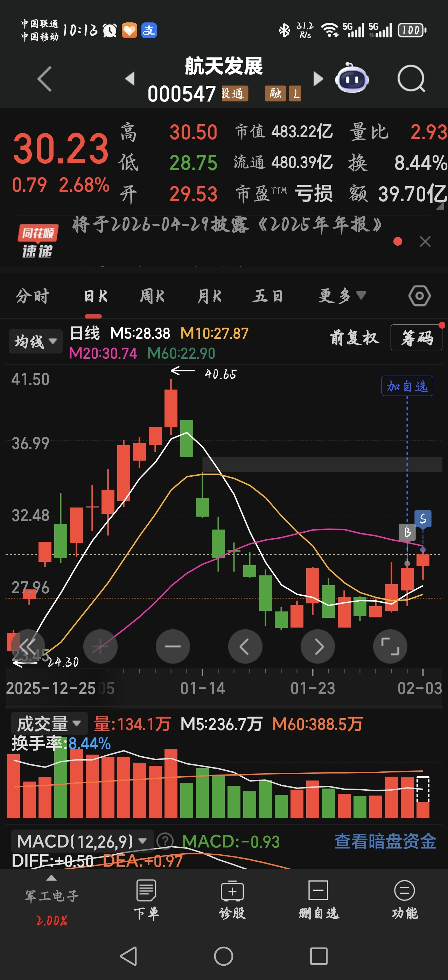The height and width of the screenshot is (980, 448).
Task: Zoom out the K-line chart with minus
Action: pos(173,646)
